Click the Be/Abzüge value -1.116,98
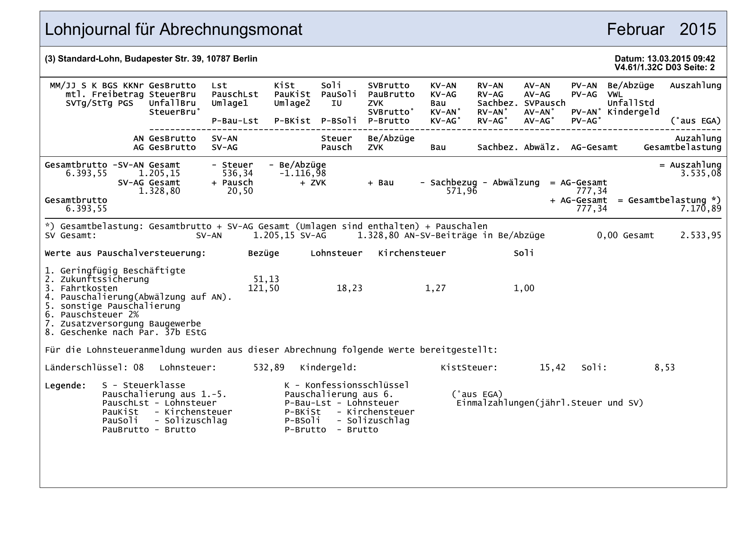This screenshot has width=756, height=534. coord(303,174)
